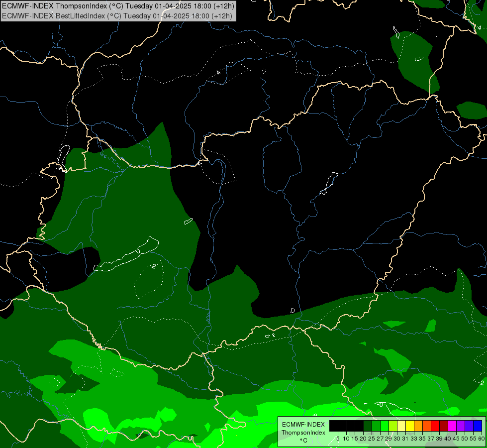Click the '°C' unit label in legend

pos(304,440)
